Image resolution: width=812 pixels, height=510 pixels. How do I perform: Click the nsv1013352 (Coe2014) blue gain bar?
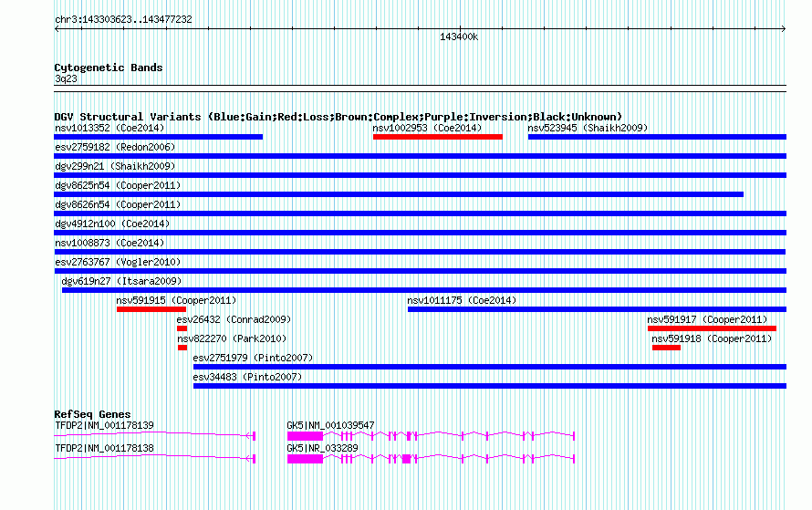[x=159, y=137]
